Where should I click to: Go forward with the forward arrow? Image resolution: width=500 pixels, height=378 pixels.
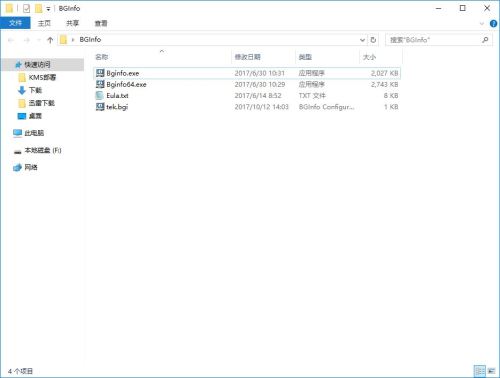(x=27, y=40)
